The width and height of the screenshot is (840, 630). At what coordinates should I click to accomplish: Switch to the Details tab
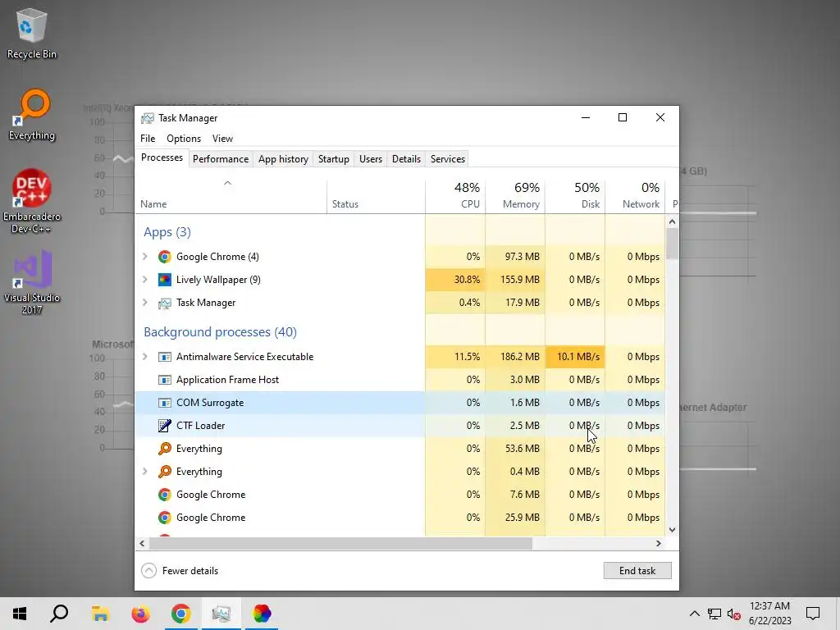pyautogui.click(x=406, y=159)
